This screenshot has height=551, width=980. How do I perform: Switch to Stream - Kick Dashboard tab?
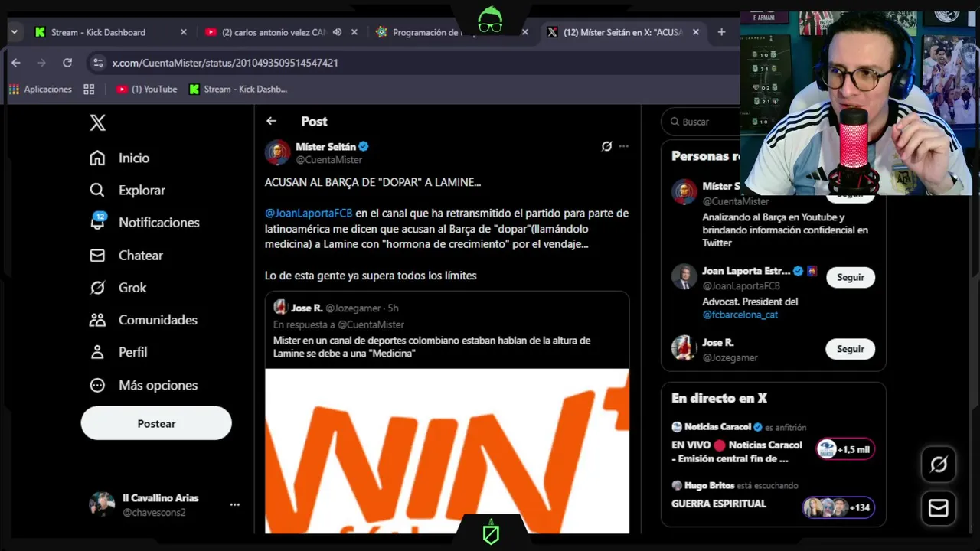[99, 32]
